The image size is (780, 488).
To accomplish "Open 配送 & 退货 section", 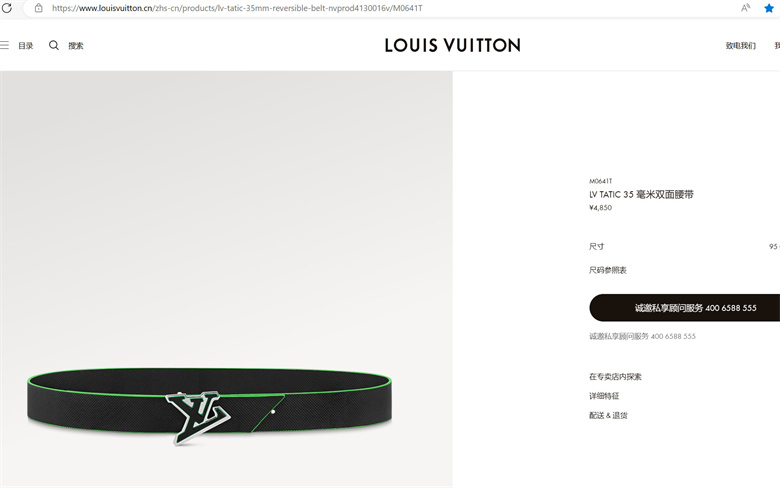I will [608, 415].
